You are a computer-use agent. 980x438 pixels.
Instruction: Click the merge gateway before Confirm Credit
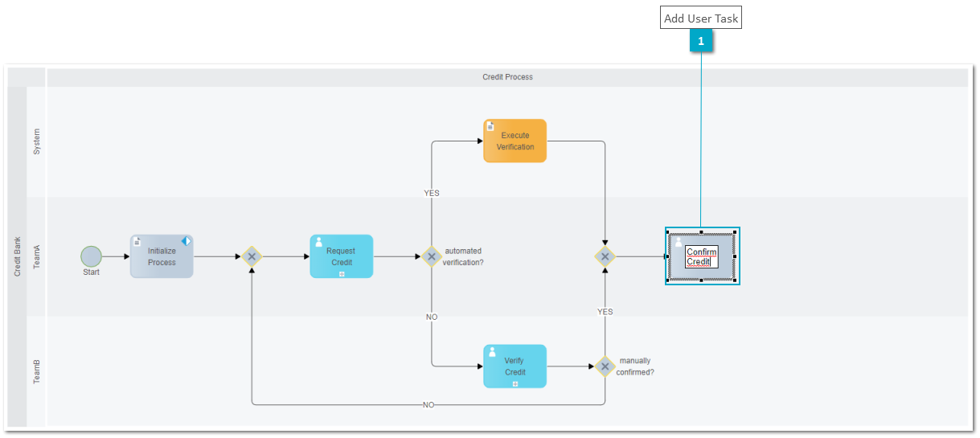coord(605,256)
